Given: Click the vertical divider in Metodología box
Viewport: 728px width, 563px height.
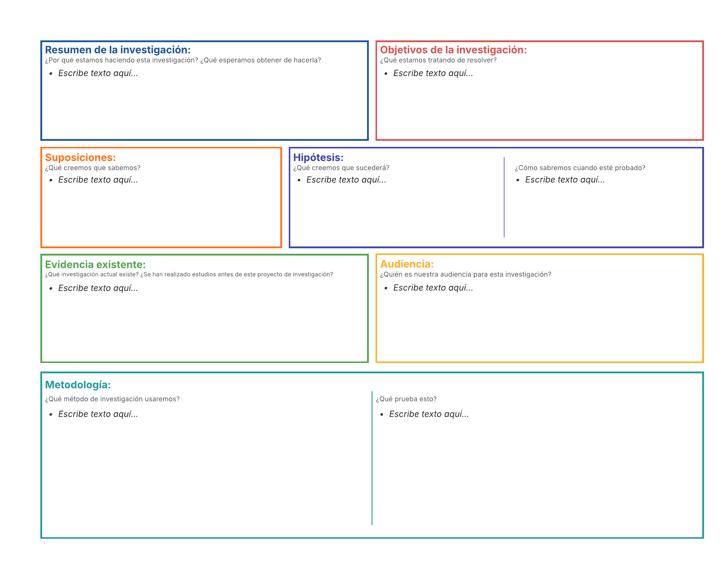Looking at the screenshot, I should pos(372,458).
